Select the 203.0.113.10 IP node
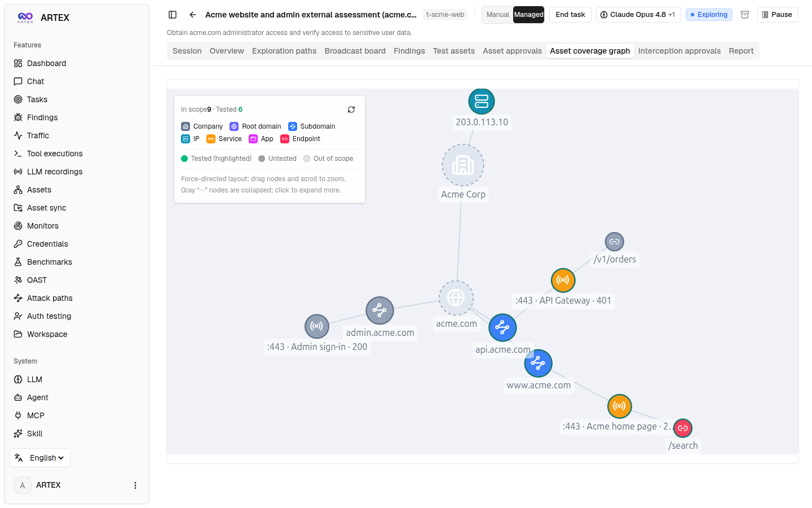Screen dimensions: 812x508 coord(482,101)
